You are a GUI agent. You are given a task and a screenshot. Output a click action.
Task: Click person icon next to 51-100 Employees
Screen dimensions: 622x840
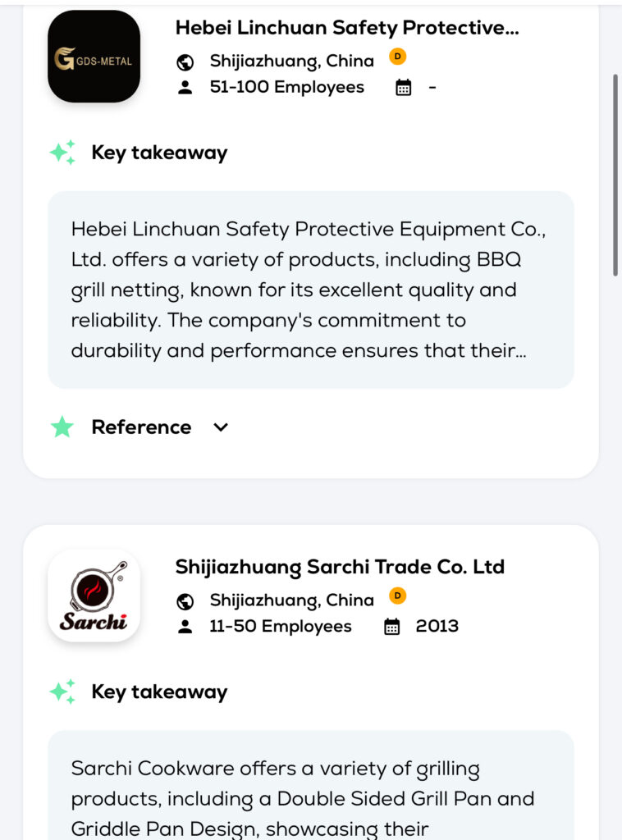(x=185, y=88)
